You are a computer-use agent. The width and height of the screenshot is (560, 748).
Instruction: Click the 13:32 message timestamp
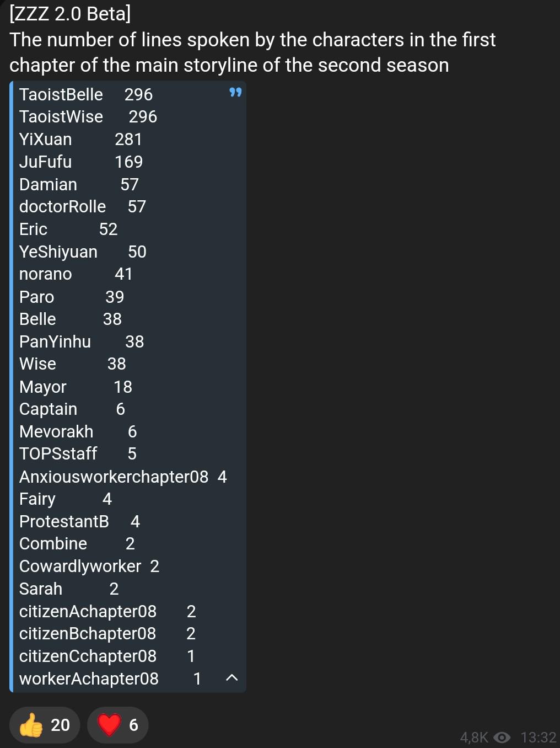(x=539, y=738)
